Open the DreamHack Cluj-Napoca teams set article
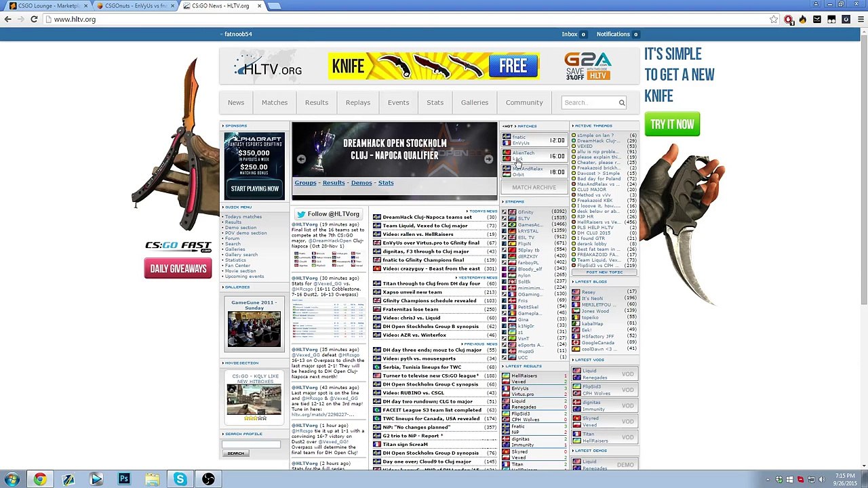868x488 pixels. [x=427, y=218]
